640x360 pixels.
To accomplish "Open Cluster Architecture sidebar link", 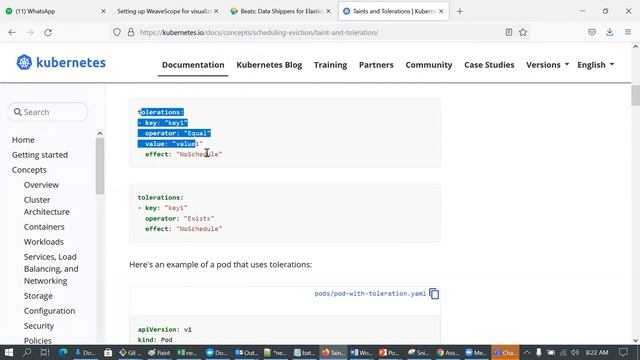I will point(47,206).
